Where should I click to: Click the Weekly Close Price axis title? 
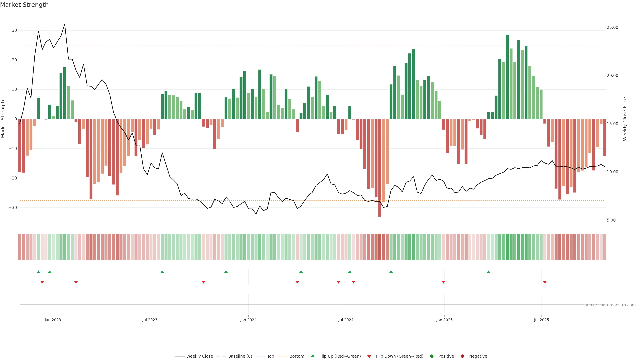point(625,119)
